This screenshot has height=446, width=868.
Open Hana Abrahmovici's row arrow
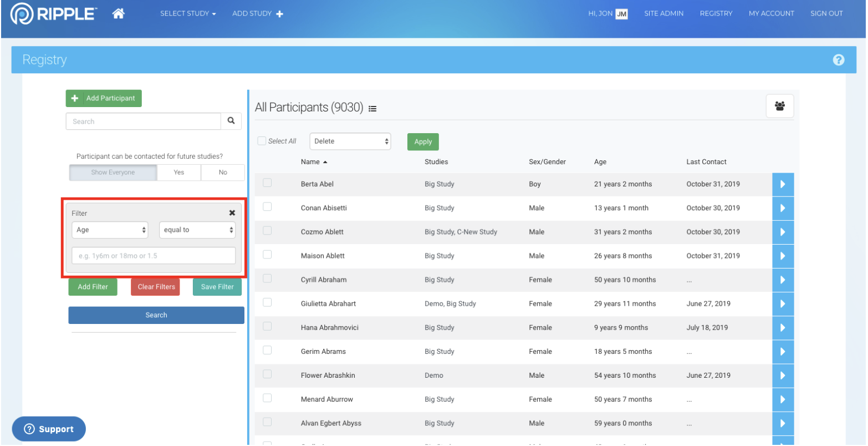pyautogui.click(x=782, y=328)
